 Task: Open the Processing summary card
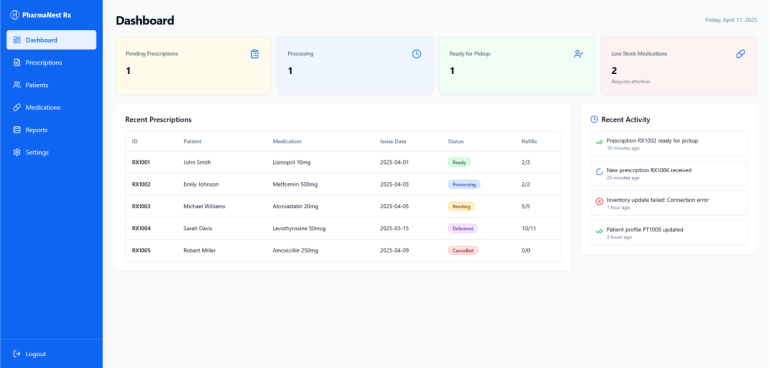click(x=355, y=65)
